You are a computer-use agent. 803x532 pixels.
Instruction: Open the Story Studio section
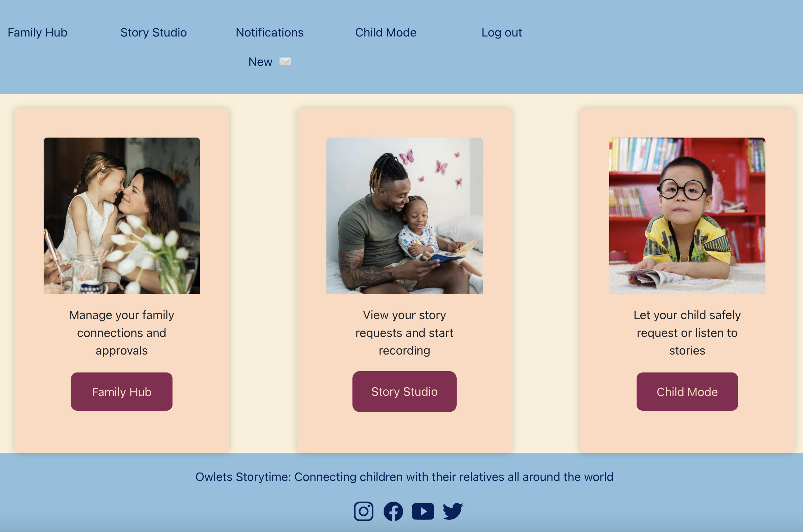click(x=404, y=391)
